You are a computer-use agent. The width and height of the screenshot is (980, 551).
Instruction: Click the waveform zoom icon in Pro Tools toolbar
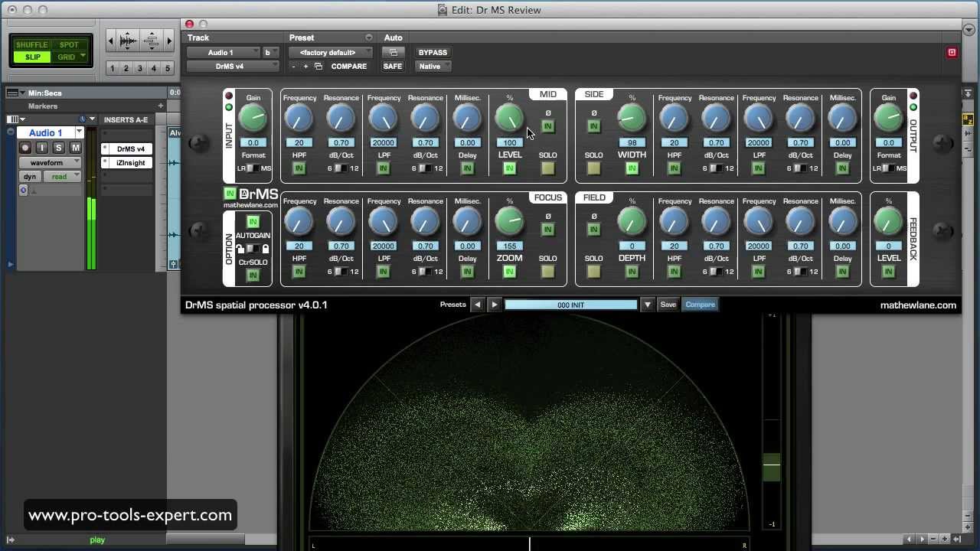129,41
